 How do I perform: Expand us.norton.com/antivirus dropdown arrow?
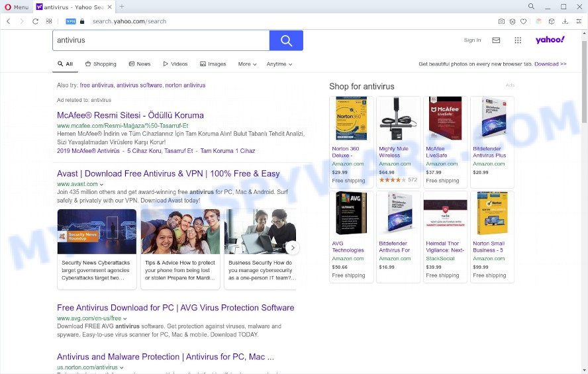point(121,367)
